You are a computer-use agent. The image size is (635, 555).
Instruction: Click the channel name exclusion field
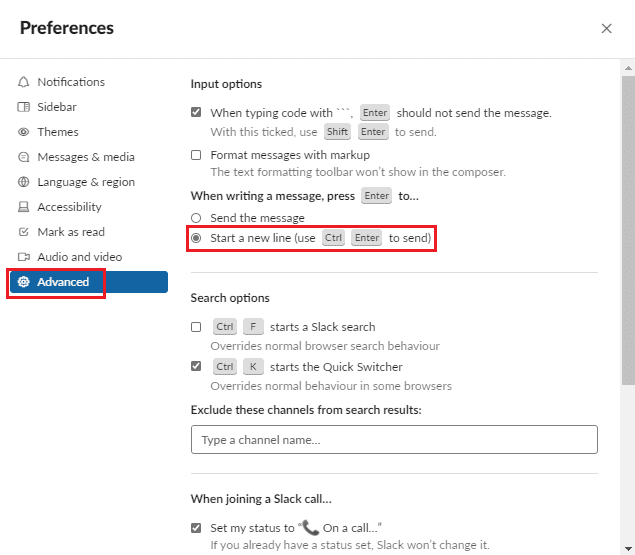[x=394, y=440]
